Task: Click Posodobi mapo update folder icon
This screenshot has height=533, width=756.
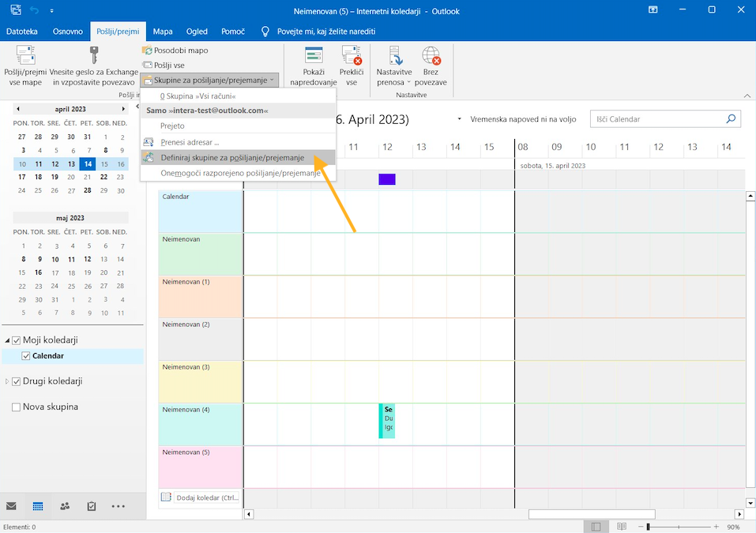Action: (x=147, y=50)
